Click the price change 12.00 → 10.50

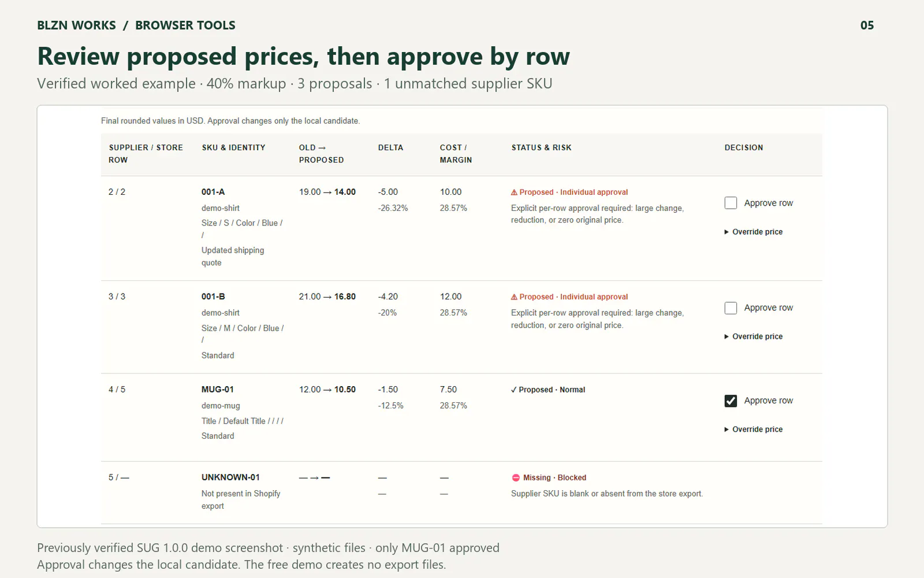[x=327, y=390]
